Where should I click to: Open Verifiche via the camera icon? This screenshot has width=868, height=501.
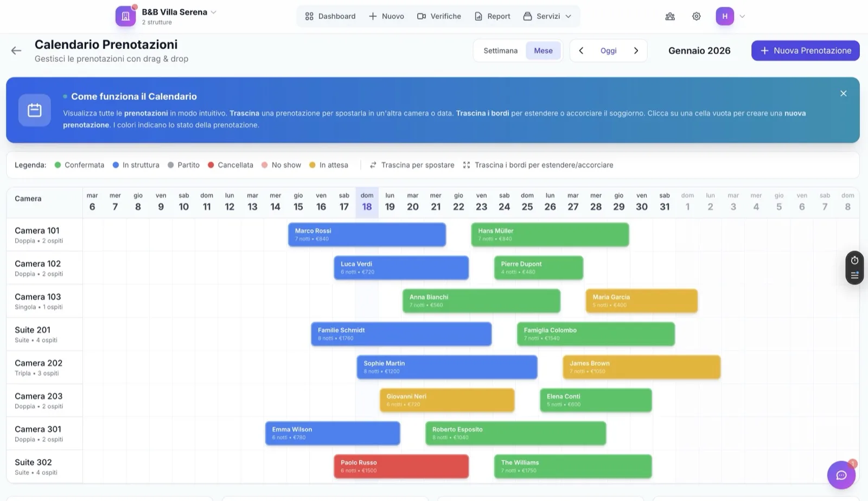point(422,16)
